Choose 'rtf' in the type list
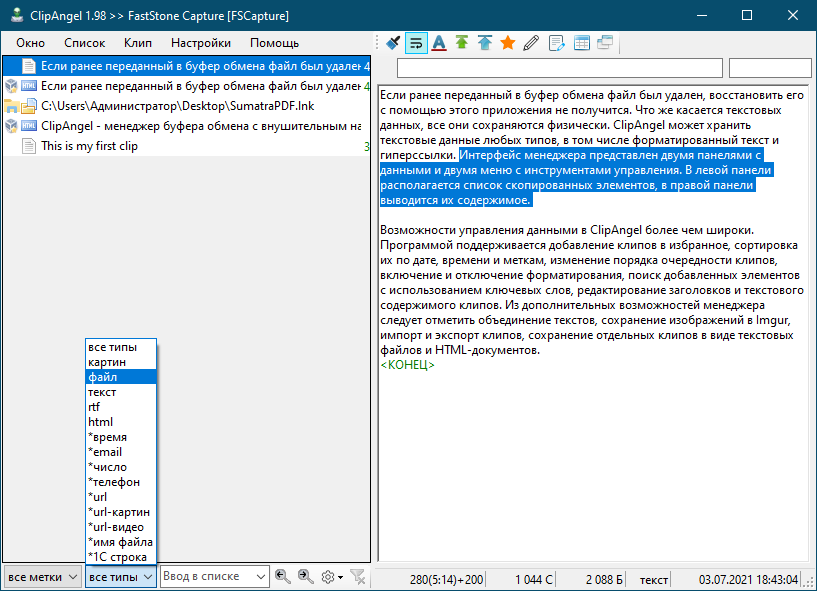Viewport: 817px width, 591px height. pyautogui.click(x=121, y=407)
